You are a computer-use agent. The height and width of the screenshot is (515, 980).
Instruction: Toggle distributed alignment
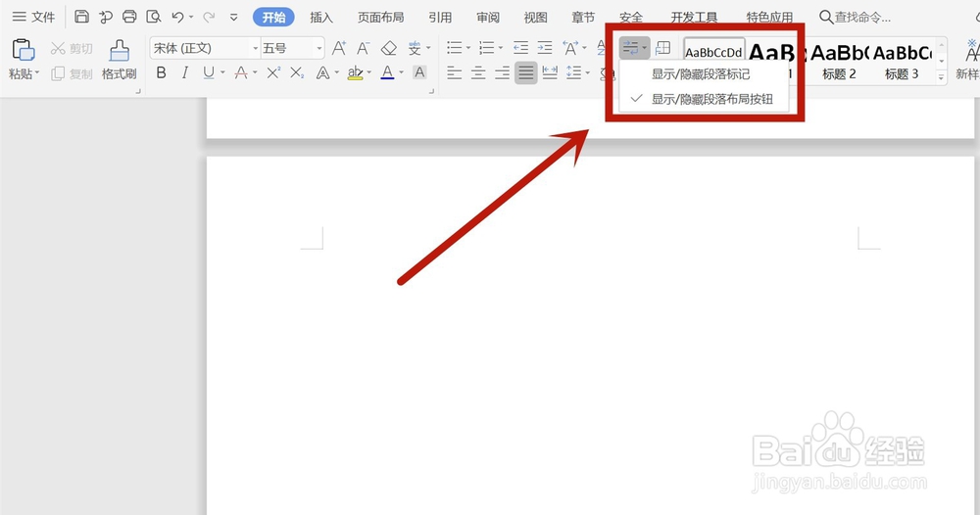point(550,73)
